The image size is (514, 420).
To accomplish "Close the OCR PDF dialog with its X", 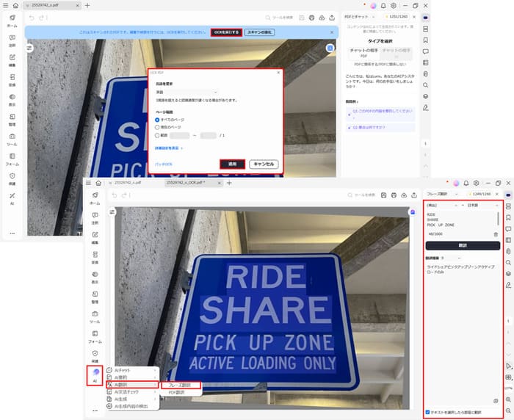I will pyautogui.click(x=278, y=73).
